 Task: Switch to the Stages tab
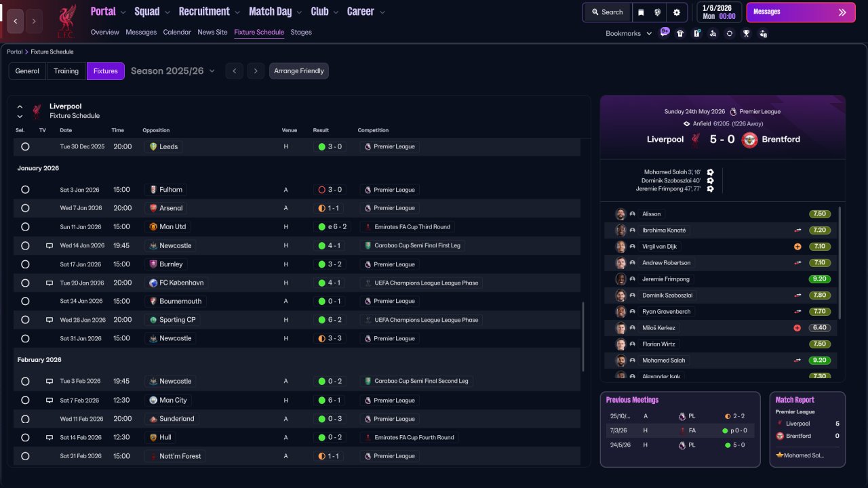pyautogui.click(x=301, y=32)
